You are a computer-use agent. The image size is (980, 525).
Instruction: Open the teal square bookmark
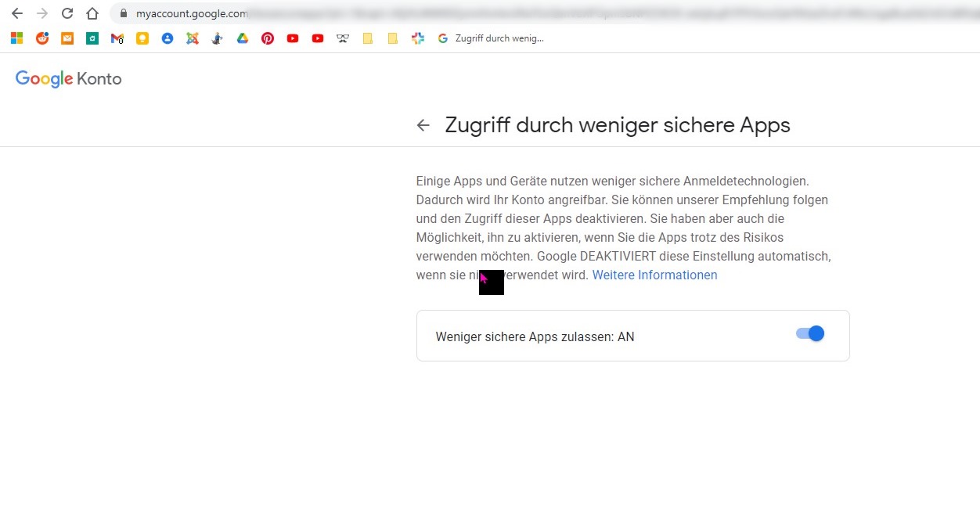click(92, 38)
